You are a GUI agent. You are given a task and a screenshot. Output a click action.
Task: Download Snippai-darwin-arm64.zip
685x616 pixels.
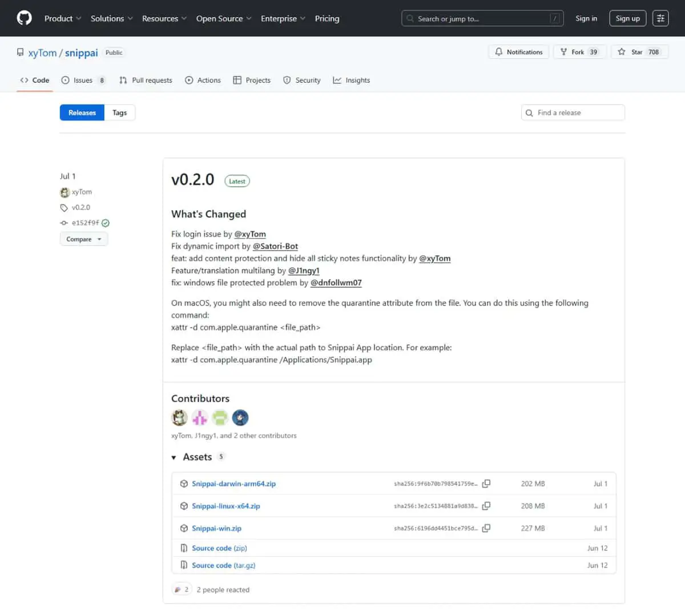(233, 484)
